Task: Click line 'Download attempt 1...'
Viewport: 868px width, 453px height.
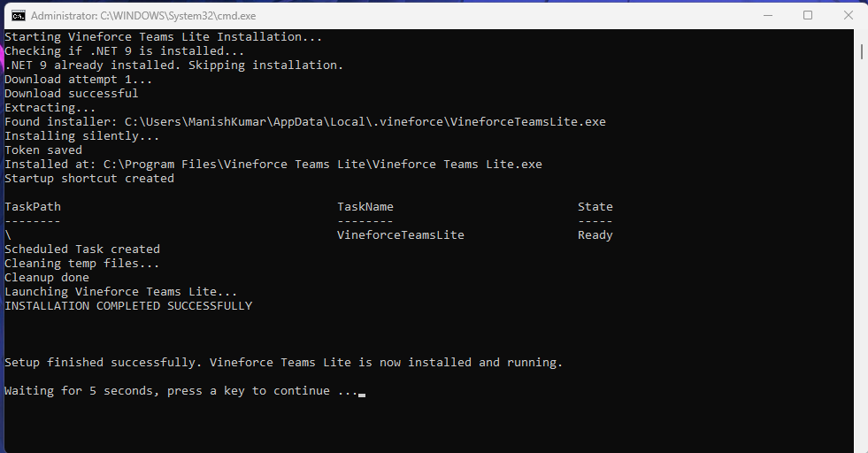Action: 78,80
